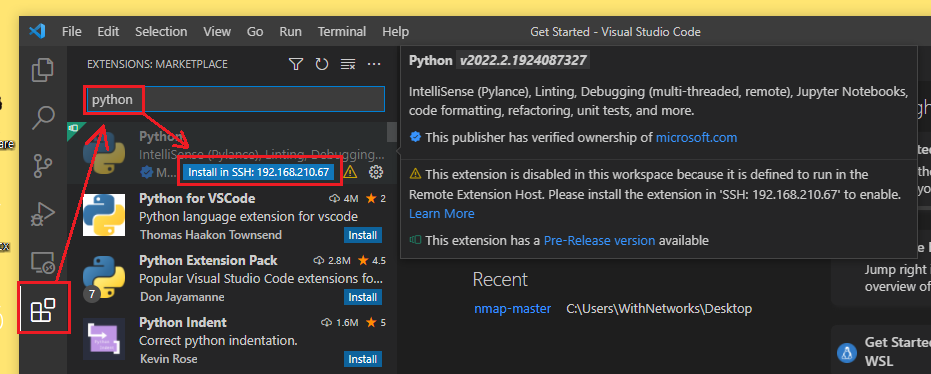Open Source Control view icon

(x=43, y=166)
